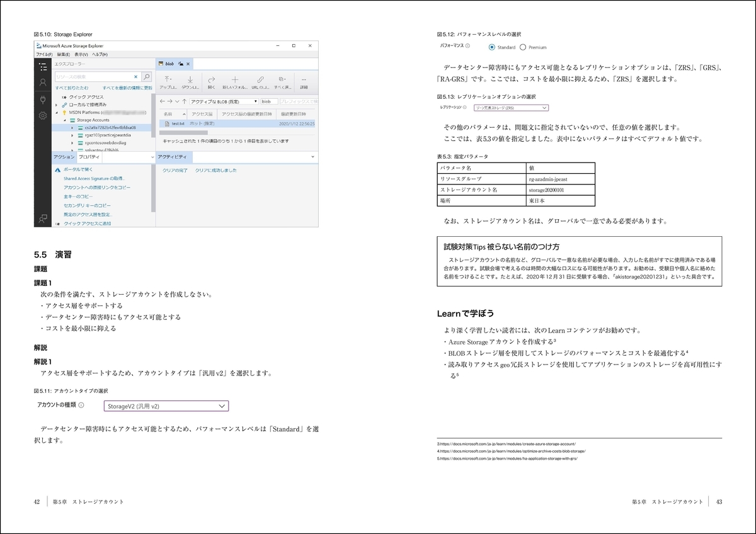Click クイック アクセスに追加 action
This screenshot has width=756, height=534.
(x=87, y=224)
